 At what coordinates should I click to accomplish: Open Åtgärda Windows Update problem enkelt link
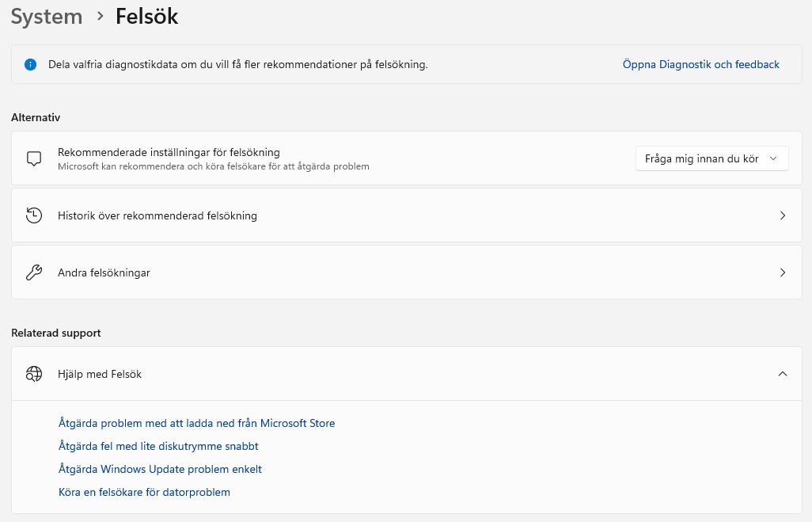pyautogui.click(x=160, y=469)
